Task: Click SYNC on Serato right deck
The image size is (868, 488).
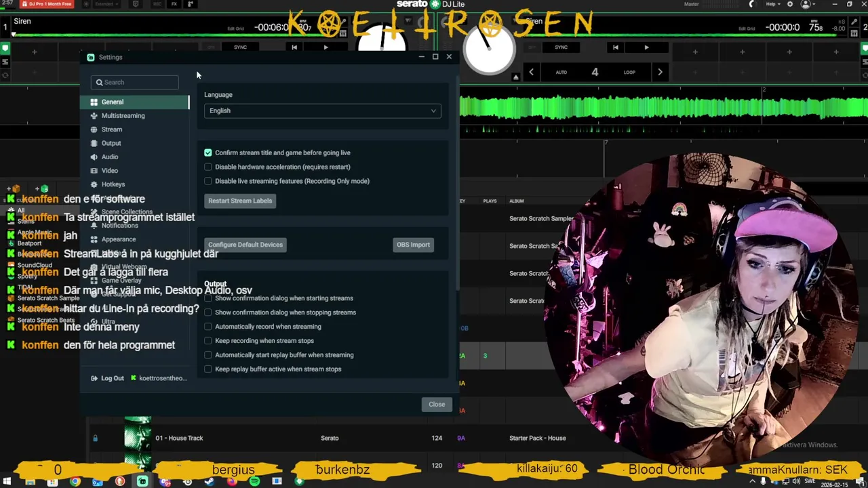Action: (x=561, y=47)
